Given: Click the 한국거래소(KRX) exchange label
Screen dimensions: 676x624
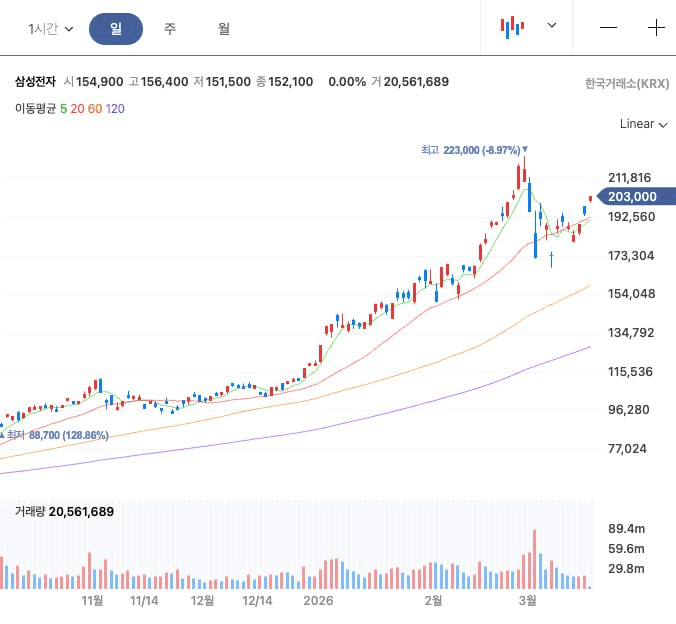Looking at the screenshot, I should 627,84.
